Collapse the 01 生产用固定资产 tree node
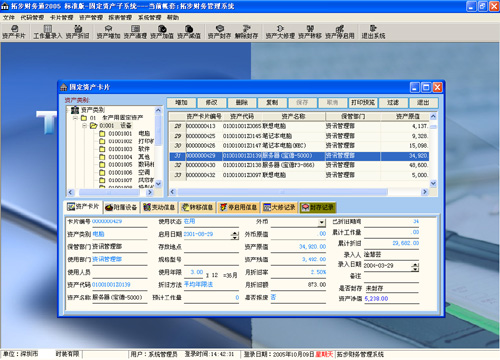 [x=75, y=118]
